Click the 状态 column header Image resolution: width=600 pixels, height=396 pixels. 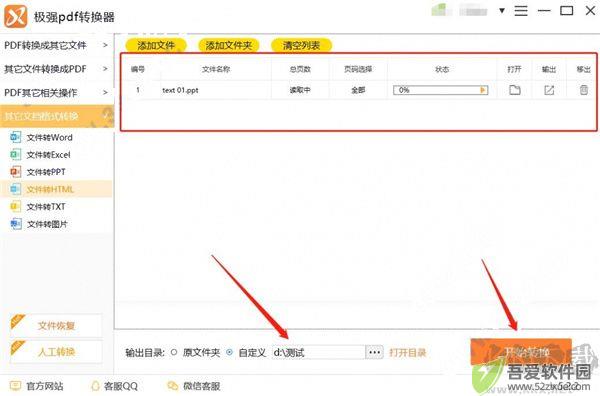click(442, 69)
